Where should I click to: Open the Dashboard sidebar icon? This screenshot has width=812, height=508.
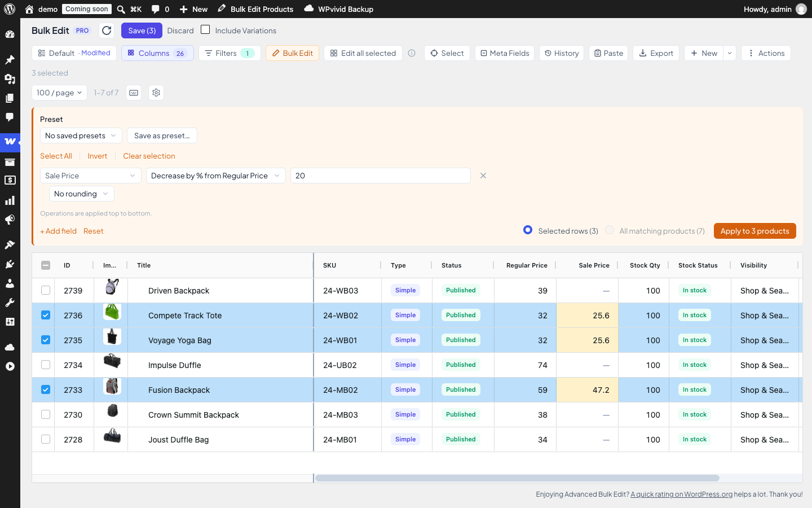[x=10, y=34]
